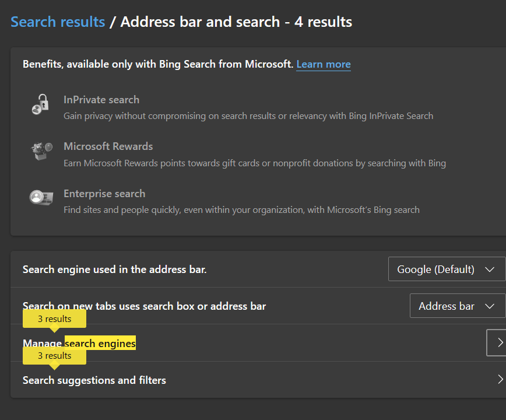The image size is (506, 420).
Task: Click the Enterprise search person icon
Action: click(41, 197)
